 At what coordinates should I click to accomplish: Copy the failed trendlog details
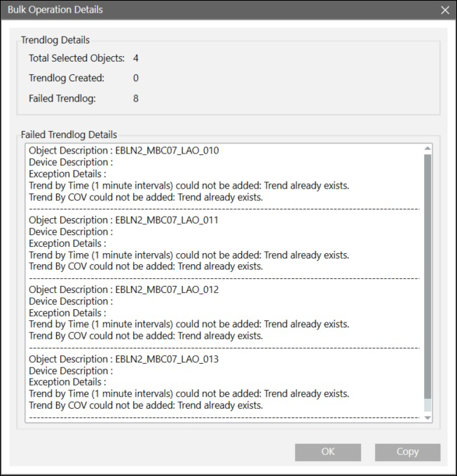[x=407, y=452]
